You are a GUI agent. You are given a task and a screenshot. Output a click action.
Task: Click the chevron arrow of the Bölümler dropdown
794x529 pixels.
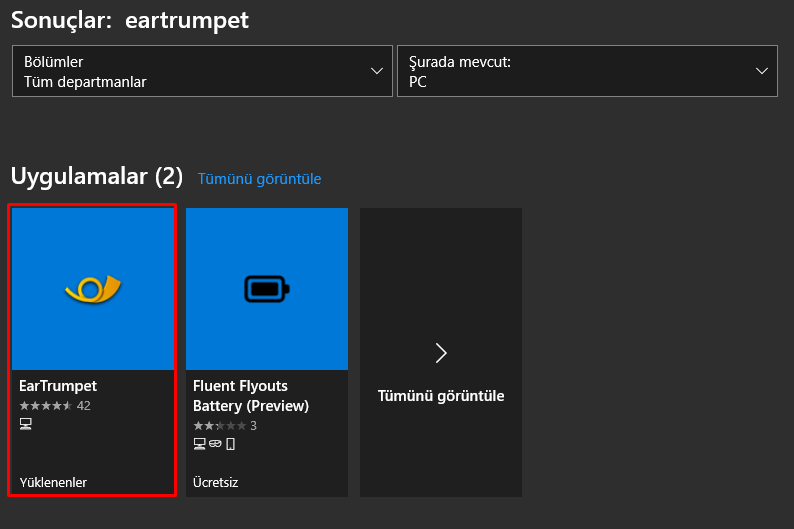point(377,71)
